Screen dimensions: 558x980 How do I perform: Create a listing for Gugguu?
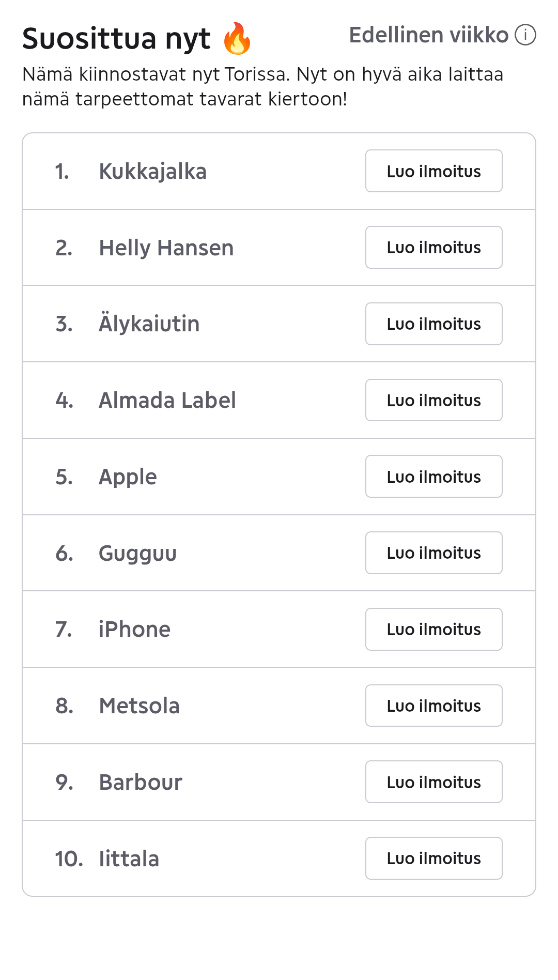coord(433,553)
